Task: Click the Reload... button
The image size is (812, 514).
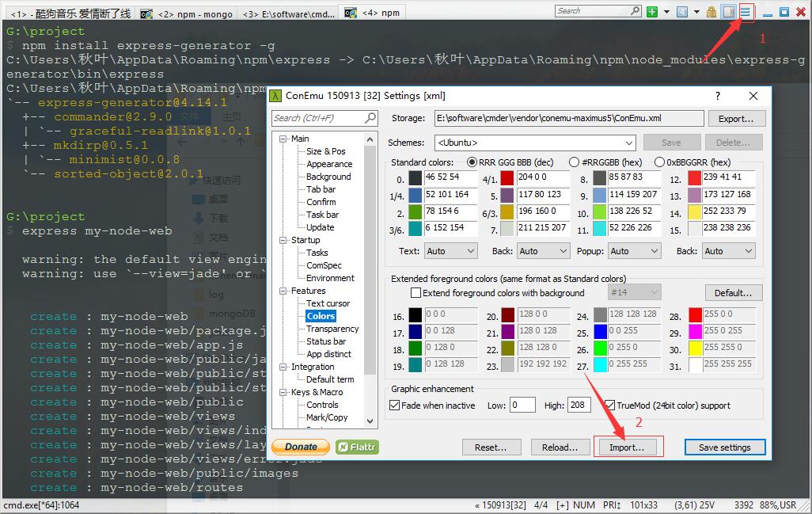Action: pos(560,447)
